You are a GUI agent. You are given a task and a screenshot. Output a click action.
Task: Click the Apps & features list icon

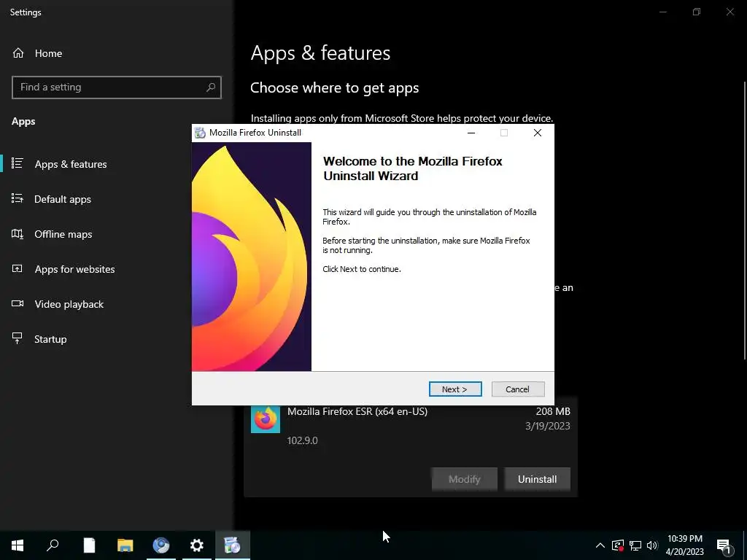18,163
